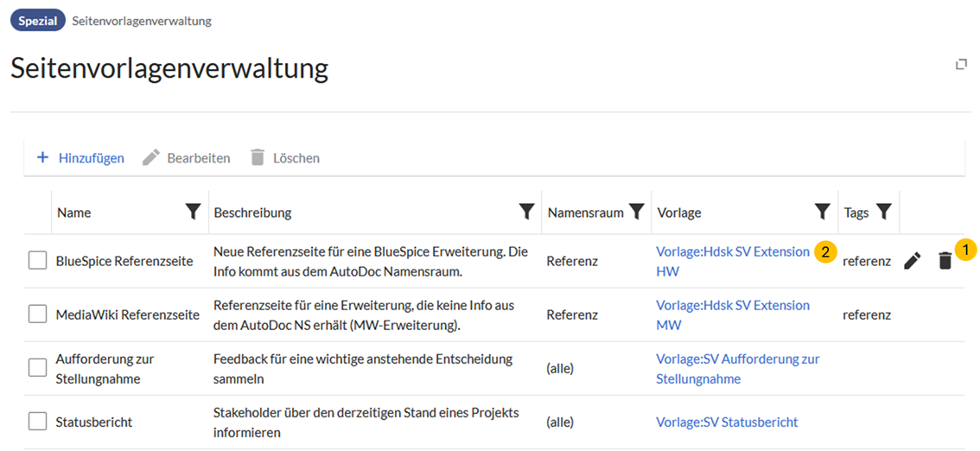Open the Beschreibung column filter icon
This screenshot has height=451, width=980.
click(x=526, y=213)
